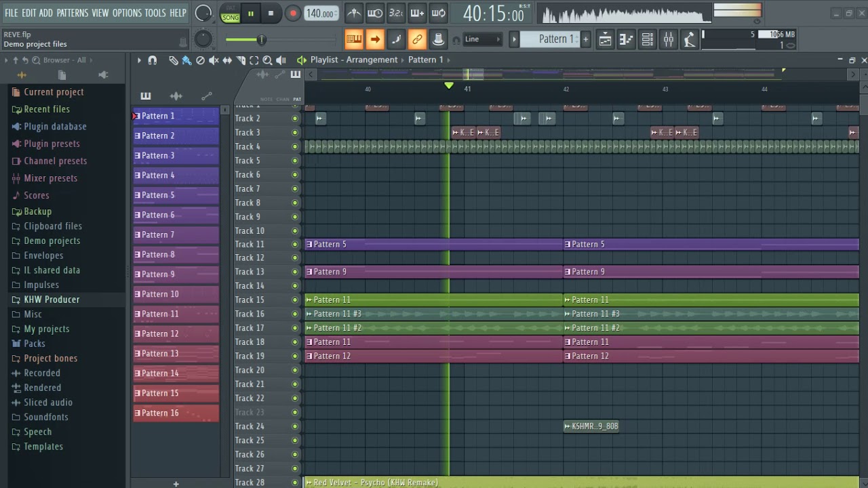The height and width of the screenshot is (488, 868).
Task: Click the orange link chain icon
Action: point(417,39)
